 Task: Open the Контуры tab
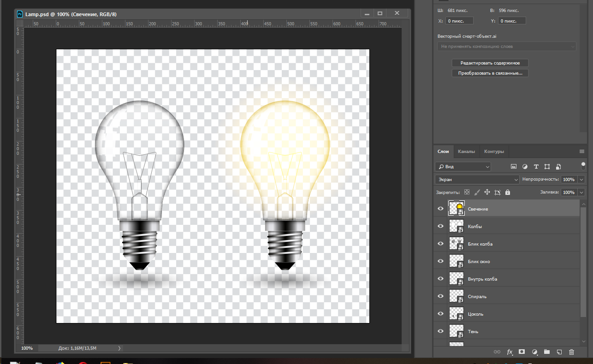click(494, 152)
